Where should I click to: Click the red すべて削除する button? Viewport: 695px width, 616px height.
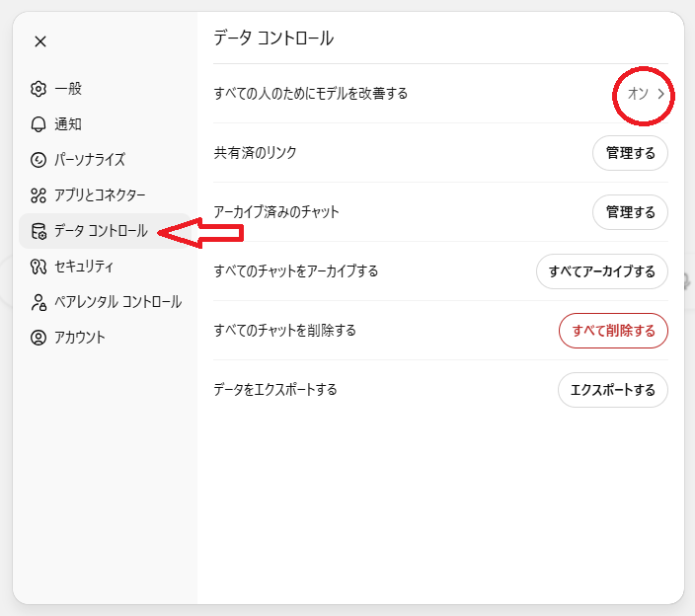pyautogui.click(x=613, y=331)
